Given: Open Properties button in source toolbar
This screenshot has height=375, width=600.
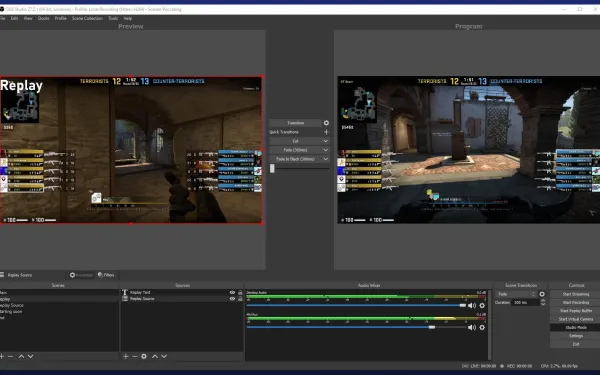Looking at the screenshot, I should tap(81, 275).
